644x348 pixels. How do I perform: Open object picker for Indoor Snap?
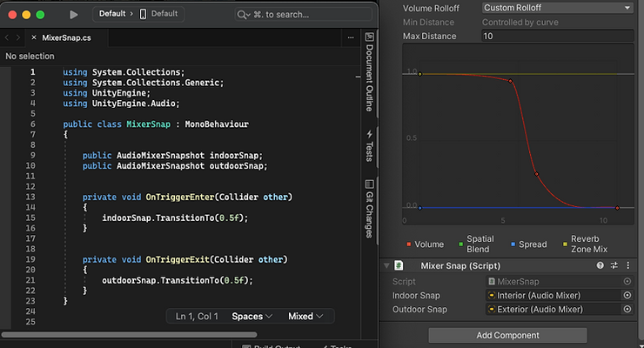point(627,296)
